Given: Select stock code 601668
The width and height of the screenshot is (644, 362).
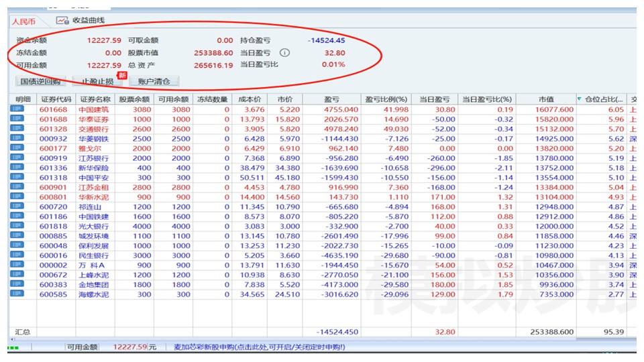Looking at the screenshot, I should click(53, 109).
